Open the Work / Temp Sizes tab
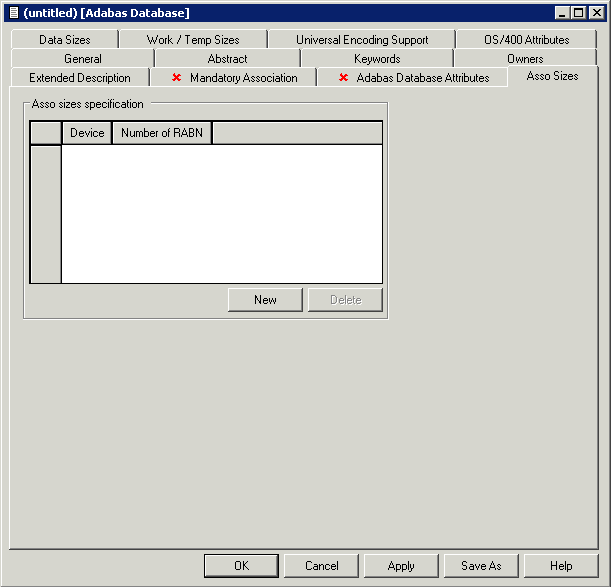The height and width of the screenshot is (587, 611). pyautogui.click(x=193, y=40)
